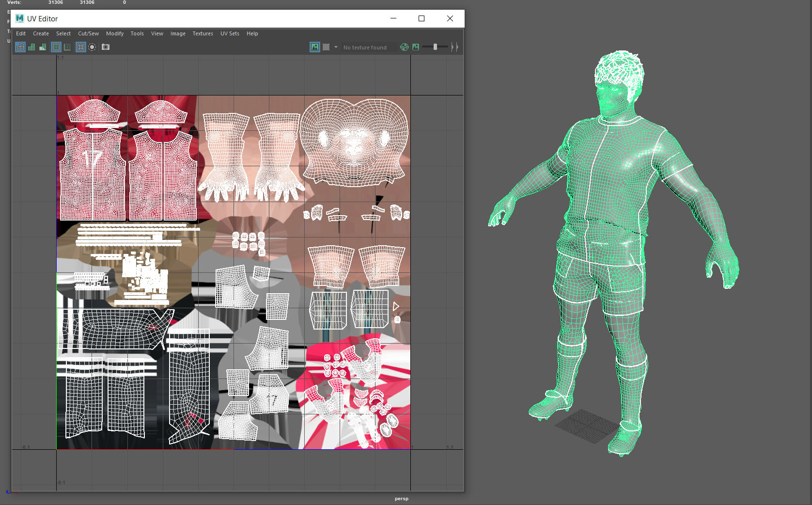Image resolution: width=812 pixels, height=505 pixels.
Task: Open the Modify menu
Action: click(x=115, y=33)
